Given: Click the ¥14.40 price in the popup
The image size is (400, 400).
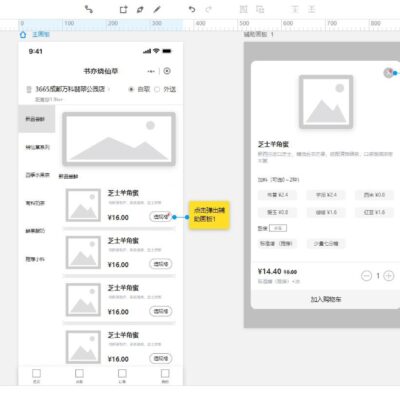Looking at the screenshot, I should point(269,272).
